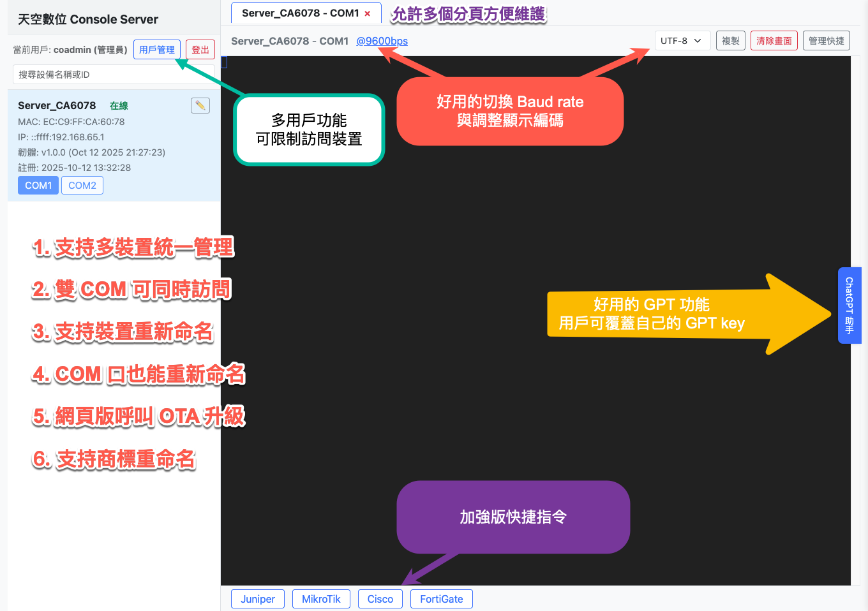Image resolution: width=868 pixels, height=611 pixels.
Task: Select the blue terminal cursor block
Action: point(224,62)
